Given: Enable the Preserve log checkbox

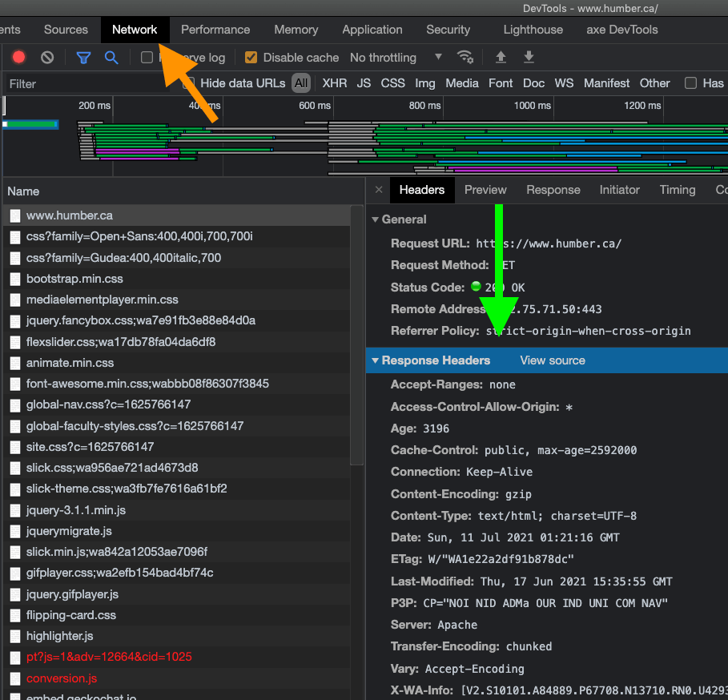Looking at the screenshot, I should 147,58.
